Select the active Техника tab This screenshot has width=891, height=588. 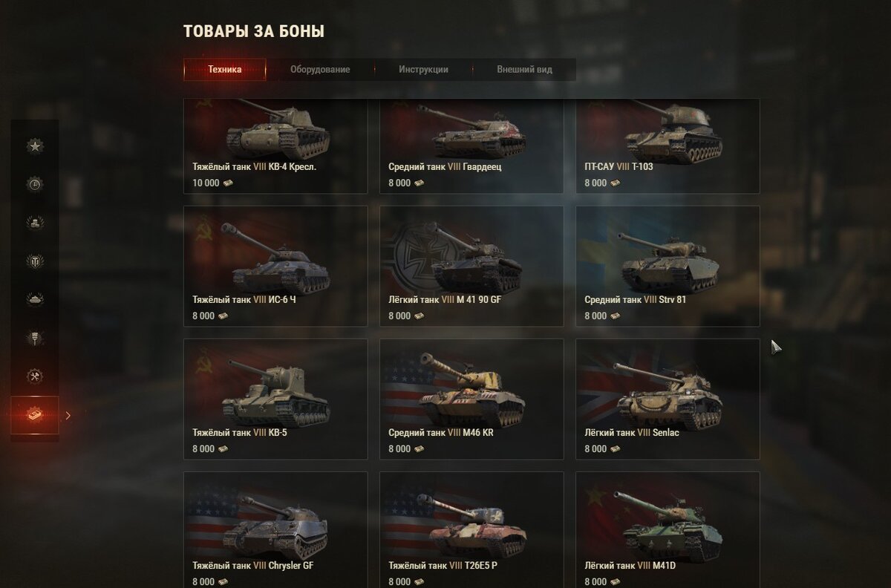point(225,70)
